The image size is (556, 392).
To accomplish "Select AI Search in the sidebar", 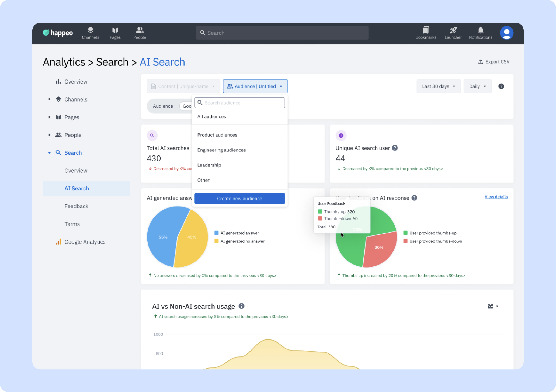I will pos(77,188).
